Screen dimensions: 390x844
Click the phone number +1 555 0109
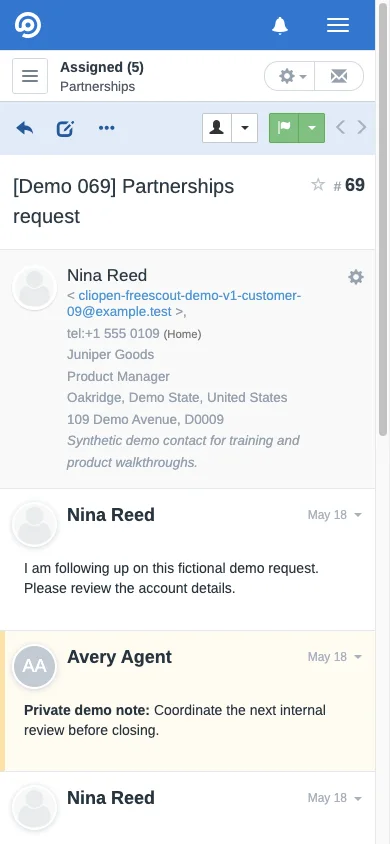click(114, 334)
